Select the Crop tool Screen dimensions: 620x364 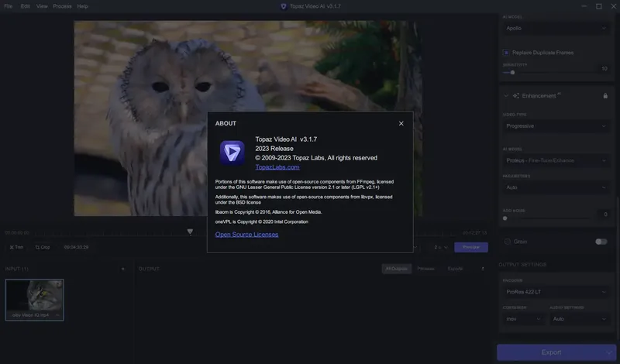coord(43,247)
